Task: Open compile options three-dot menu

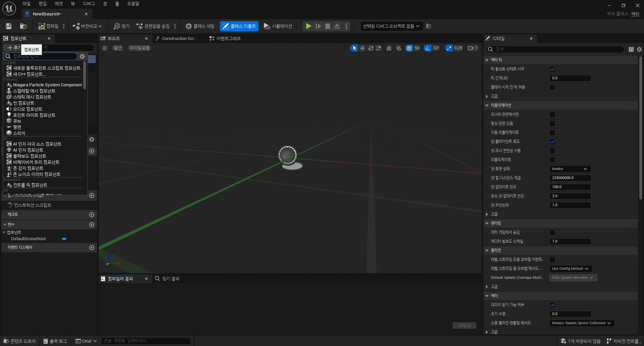Action: 64,26
